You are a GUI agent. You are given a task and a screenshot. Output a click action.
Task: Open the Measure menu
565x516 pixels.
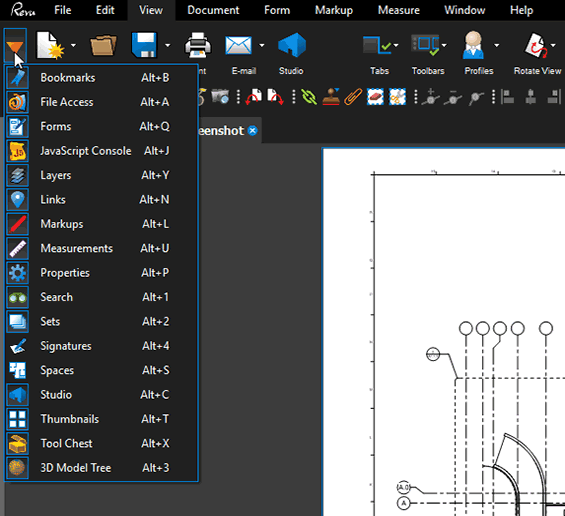399,10
